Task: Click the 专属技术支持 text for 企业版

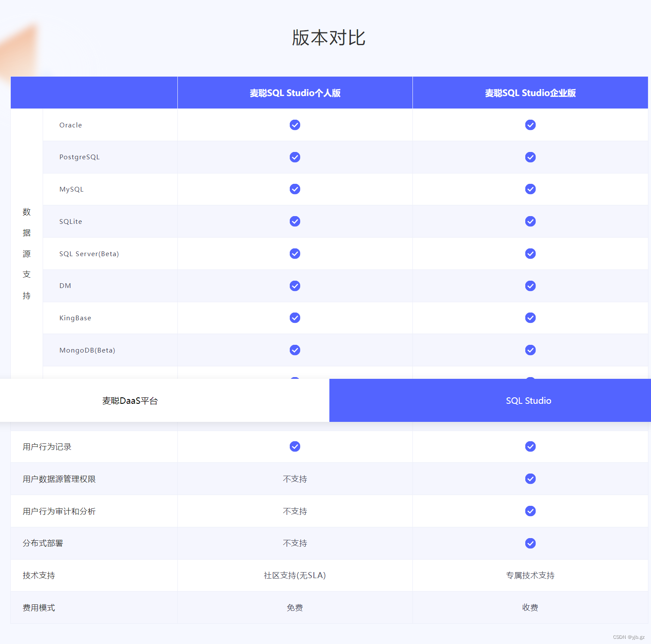Action: point(530,576)
